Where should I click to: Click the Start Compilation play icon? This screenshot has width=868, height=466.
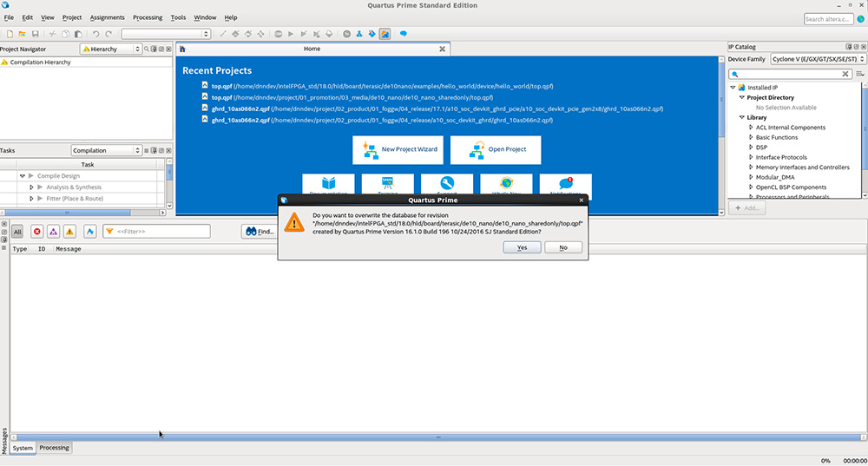pos(291,34)
